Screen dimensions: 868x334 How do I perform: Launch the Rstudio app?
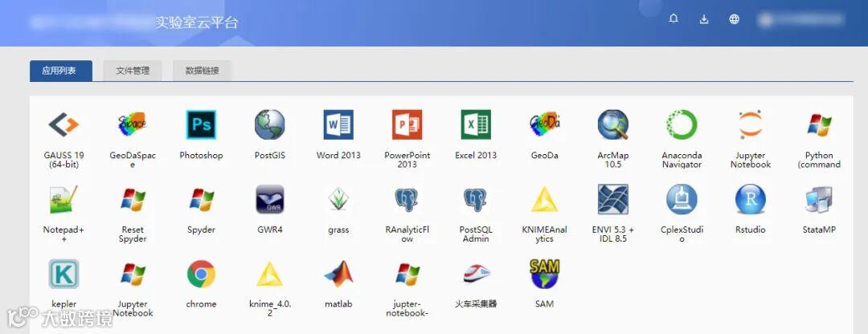point(750,199)
